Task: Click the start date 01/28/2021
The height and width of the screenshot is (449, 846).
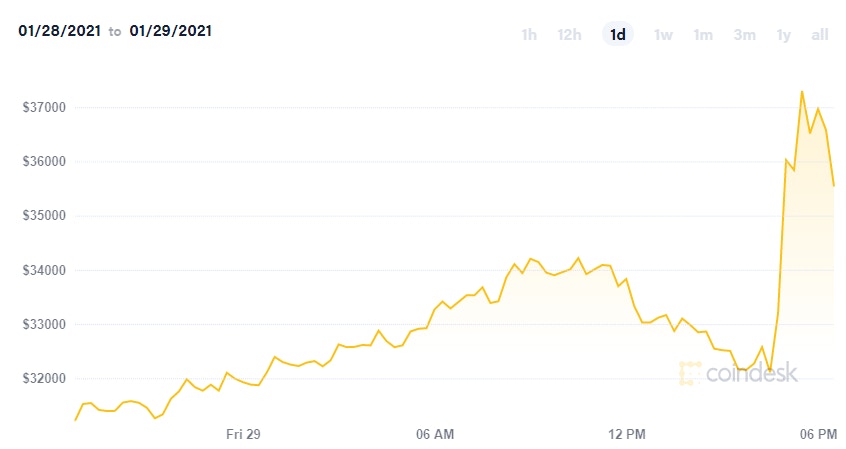Action: tap(59, 31)
